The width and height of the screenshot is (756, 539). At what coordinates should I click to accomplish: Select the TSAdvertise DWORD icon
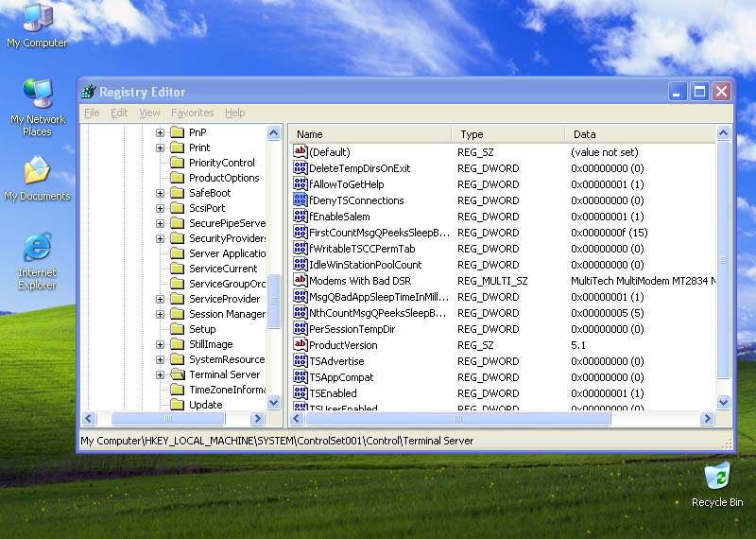click(x=300, y=361)
